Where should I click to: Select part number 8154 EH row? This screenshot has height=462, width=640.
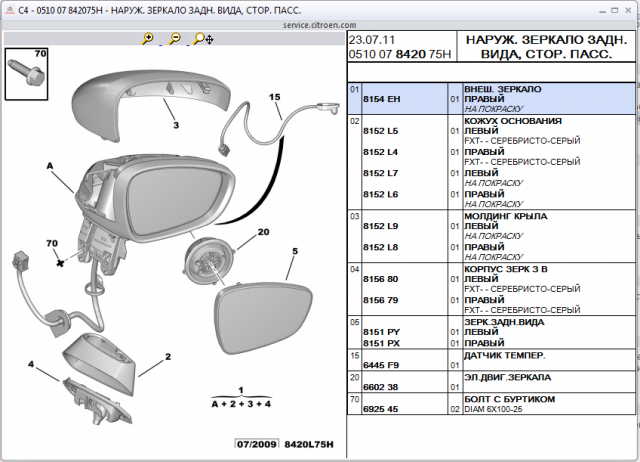380,99
